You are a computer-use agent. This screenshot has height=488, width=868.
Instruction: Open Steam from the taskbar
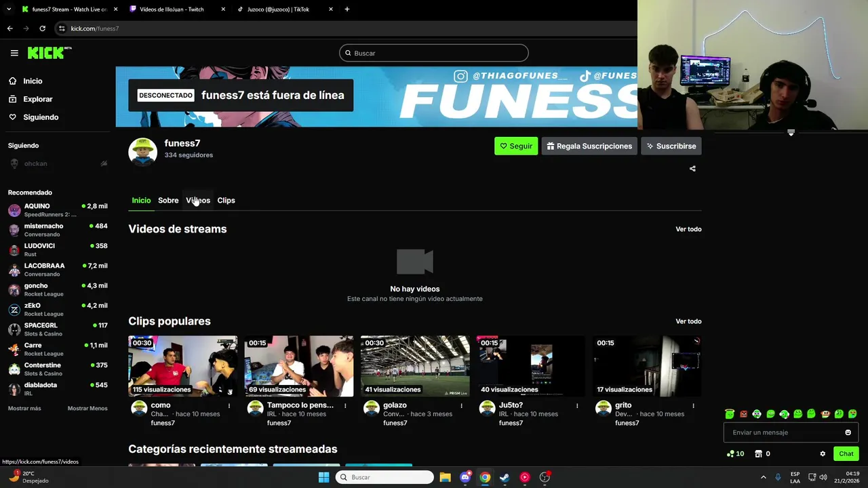505,477
